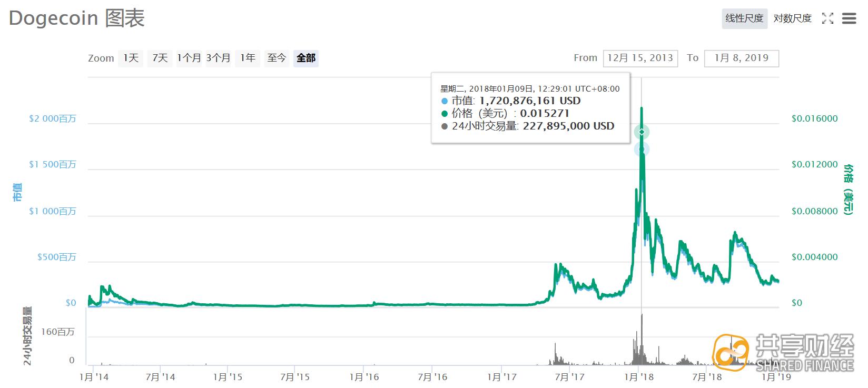Click the 价格 (美元) axis title
868x388 pixels.
tap(848, 190)
